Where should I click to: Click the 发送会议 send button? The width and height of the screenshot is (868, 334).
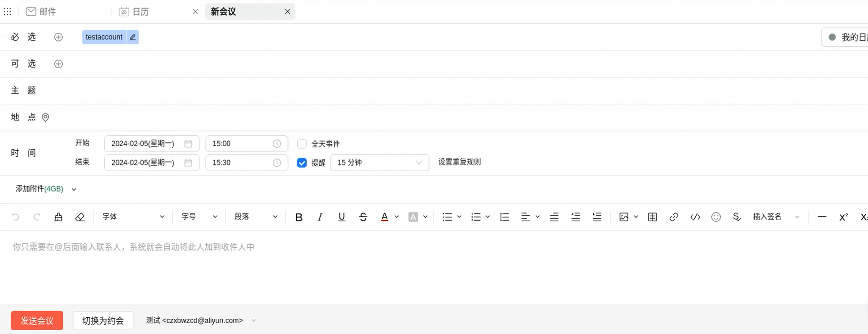(37, 321)
